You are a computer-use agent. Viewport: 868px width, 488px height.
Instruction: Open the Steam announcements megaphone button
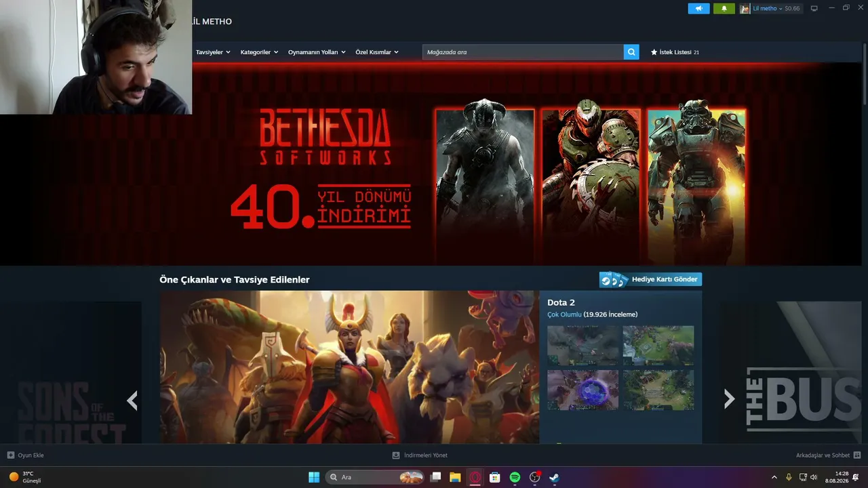point(698,9)
